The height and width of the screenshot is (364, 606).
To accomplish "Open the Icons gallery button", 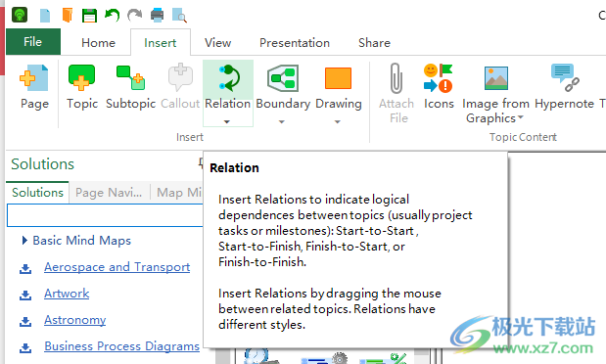I will [x=439, y=87].
